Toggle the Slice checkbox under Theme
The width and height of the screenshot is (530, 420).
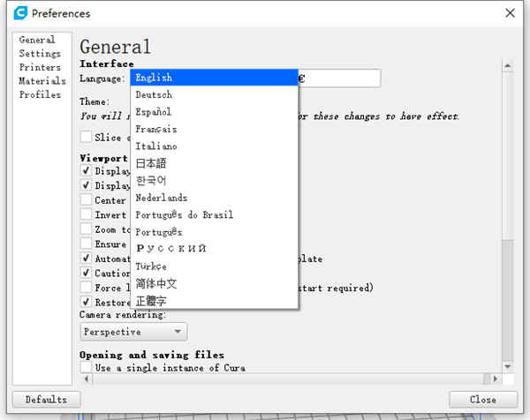tap(86, 138)
